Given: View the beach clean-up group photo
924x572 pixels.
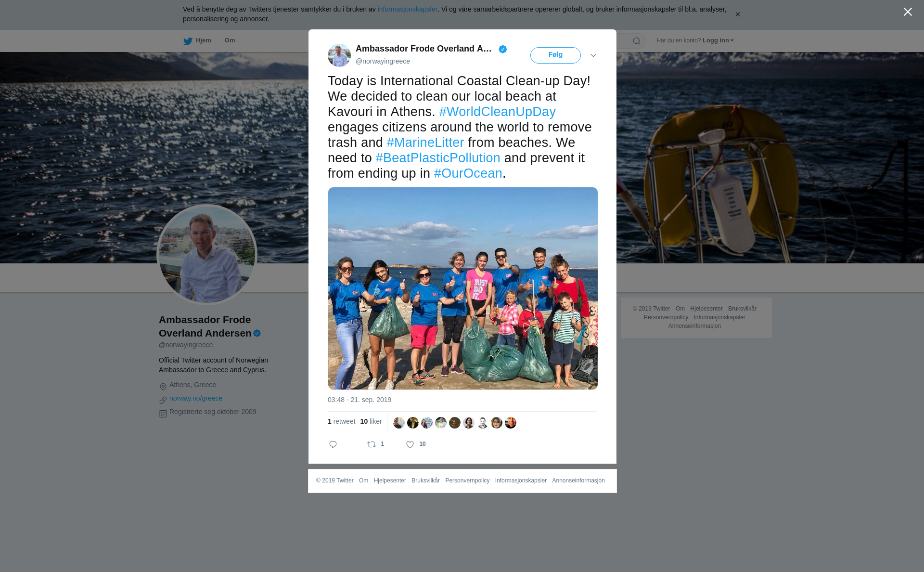Looking at the screenshot, I should click(x=462, y=288).
